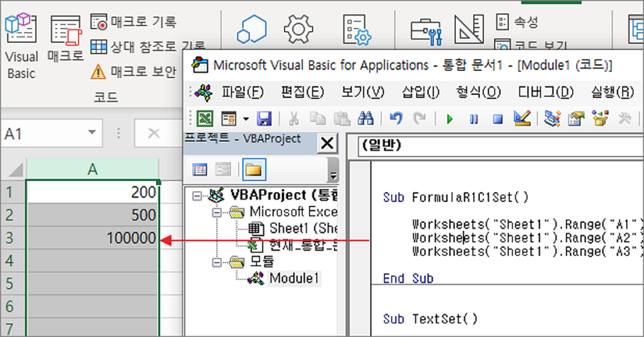Click the code line containing Range("A3")
This screenshot has height=337, width=644.
pos(527,251)
